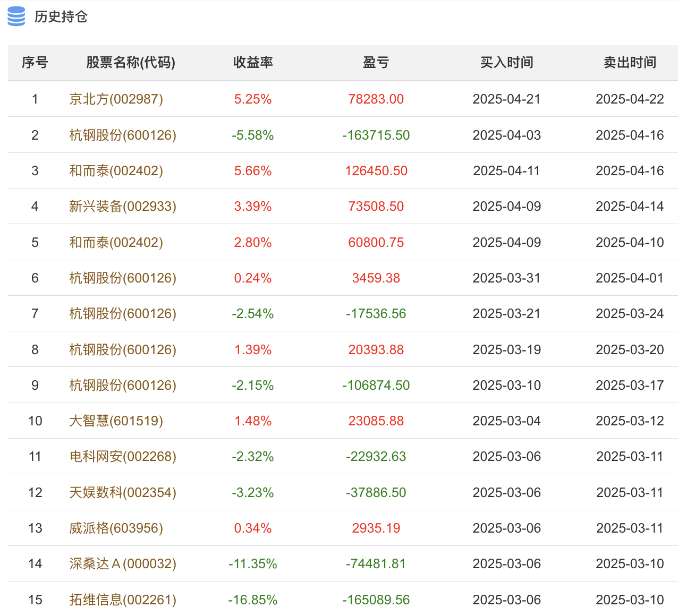This screenshot has width=678, height=616.
Task: Click the profit amount 20393.88
Action: coord(376,349)
